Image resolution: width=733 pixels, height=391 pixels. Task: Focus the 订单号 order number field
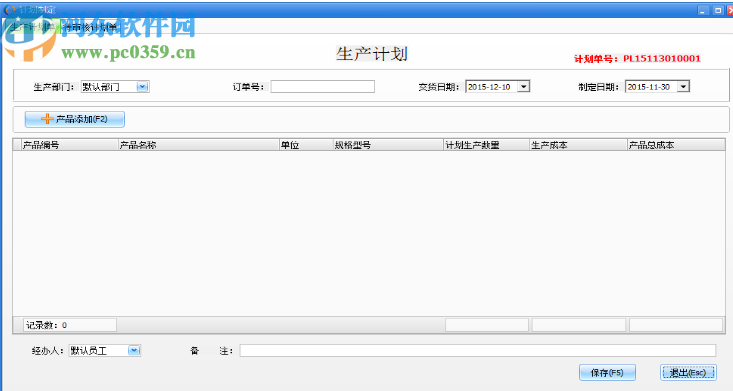pyautogui.click(x=323, y=87)
